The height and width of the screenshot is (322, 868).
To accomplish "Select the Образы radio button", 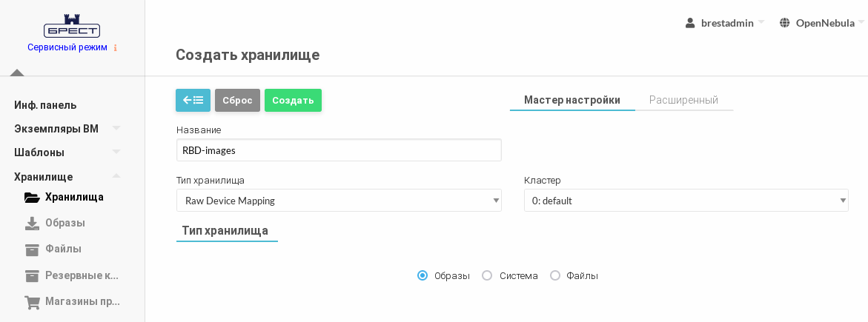I will 423,275.
